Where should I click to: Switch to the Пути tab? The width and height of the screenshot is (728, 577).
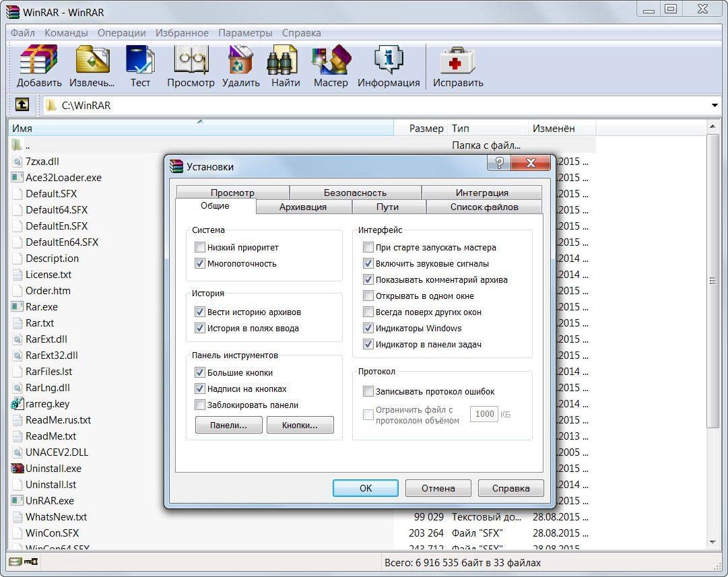[x=388, y=207]
